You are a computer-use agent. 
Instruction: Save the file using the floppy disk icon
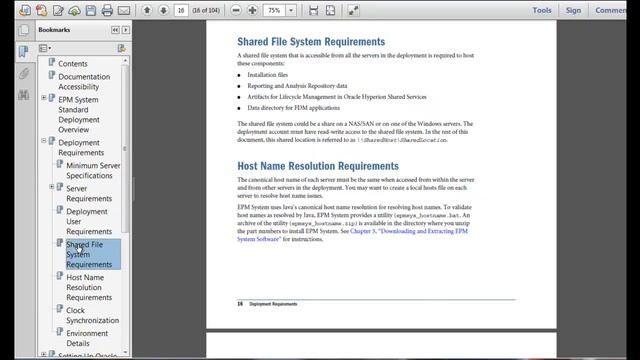click(91, 10)
